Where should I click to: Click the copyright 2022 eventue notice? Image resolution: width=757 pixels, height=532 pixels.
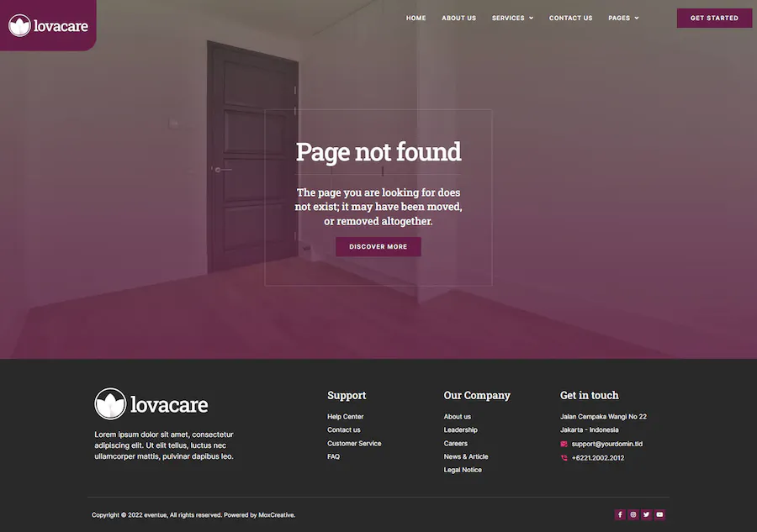(x=193, y=514)
